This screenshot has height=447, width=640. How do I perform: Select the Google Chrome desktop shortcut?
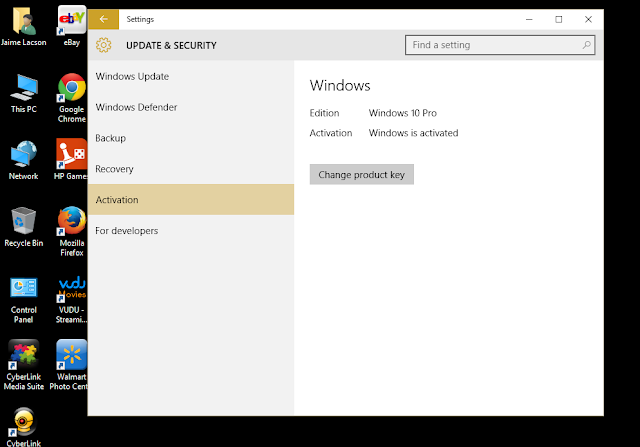tap(72, 98)
